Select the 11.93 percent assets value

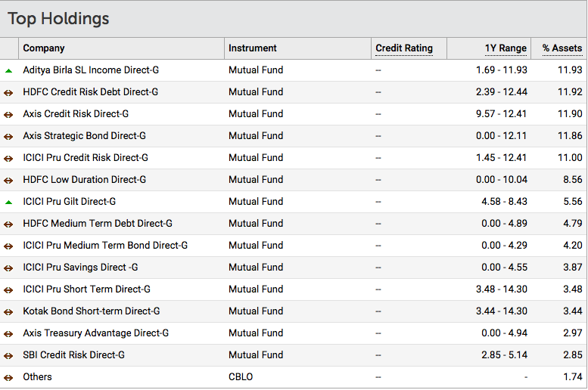(x=570, y=70)
